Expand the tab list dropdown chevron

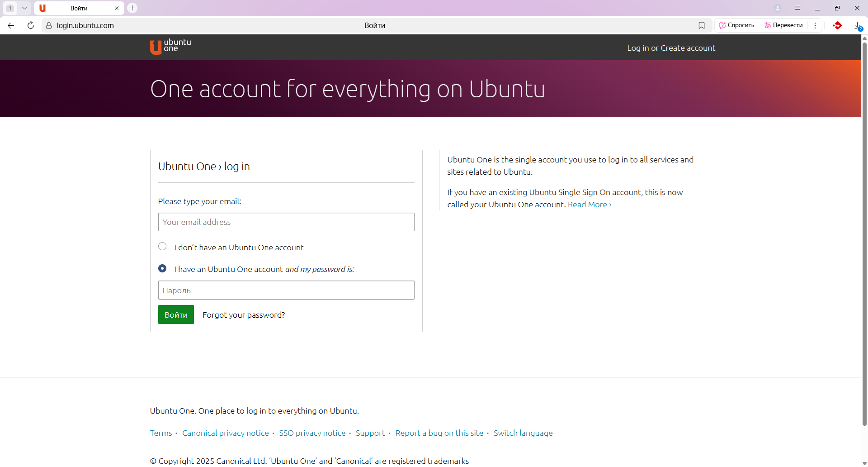(x=24, y=8)
